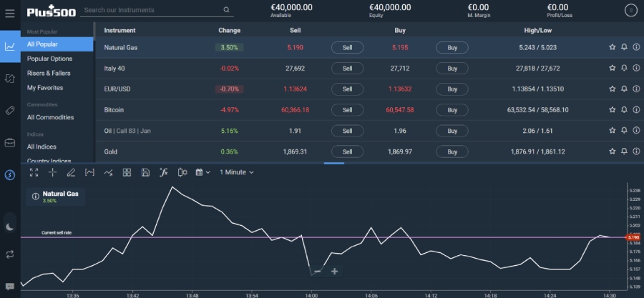Viewport: 644px width, 298px height.
Task: Click the 5.190 current sell rate marker
Action: tap(632, 237)
